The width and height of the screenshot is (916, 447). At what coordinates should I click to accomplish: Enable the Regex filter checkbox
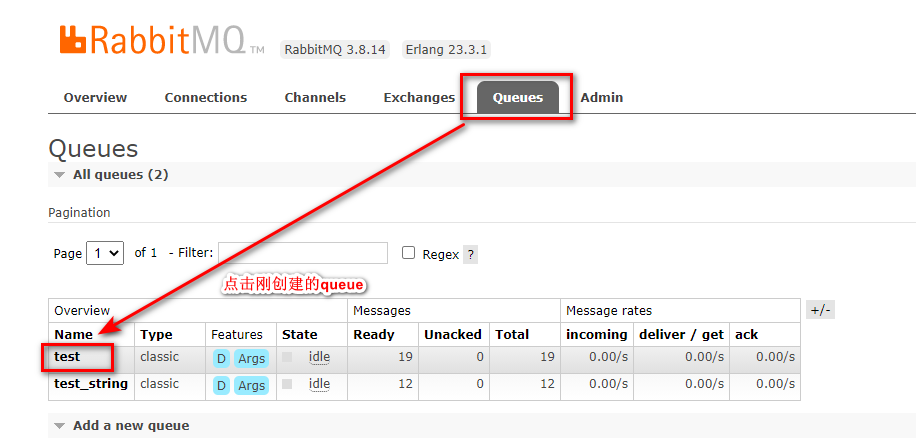click(x=408, y=253)
